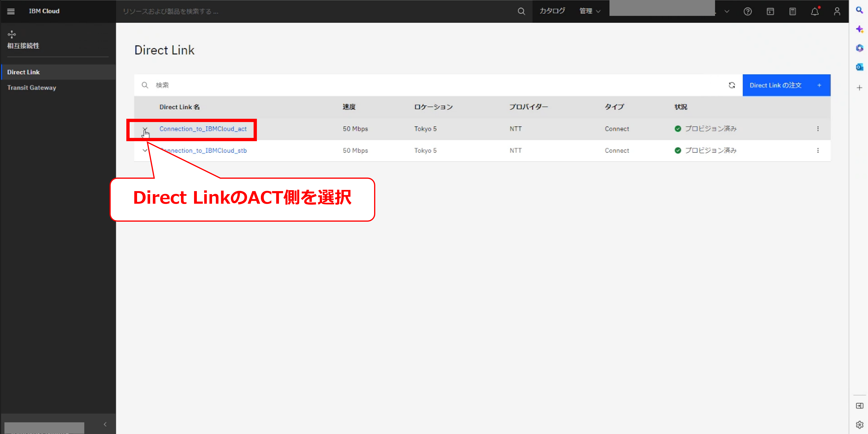Refresh the Direct Link table
Screen dimensions: 868x434
[x=732, y=85]
